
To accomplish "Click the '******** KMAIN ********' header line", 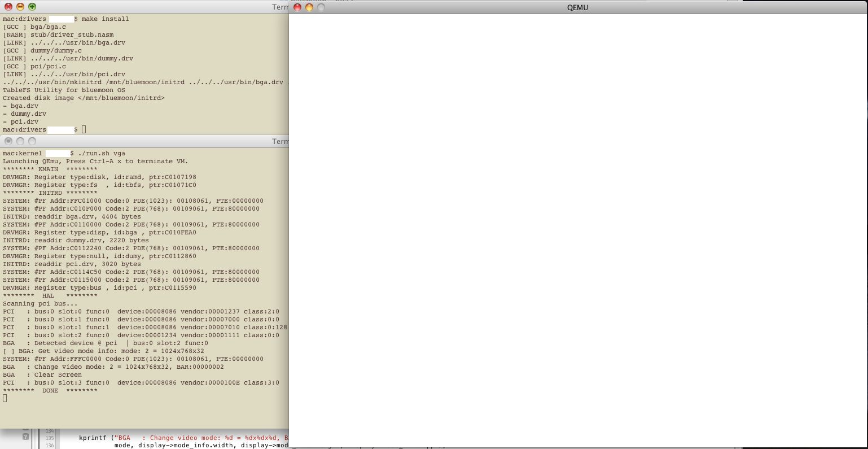I will pos(50,169).
